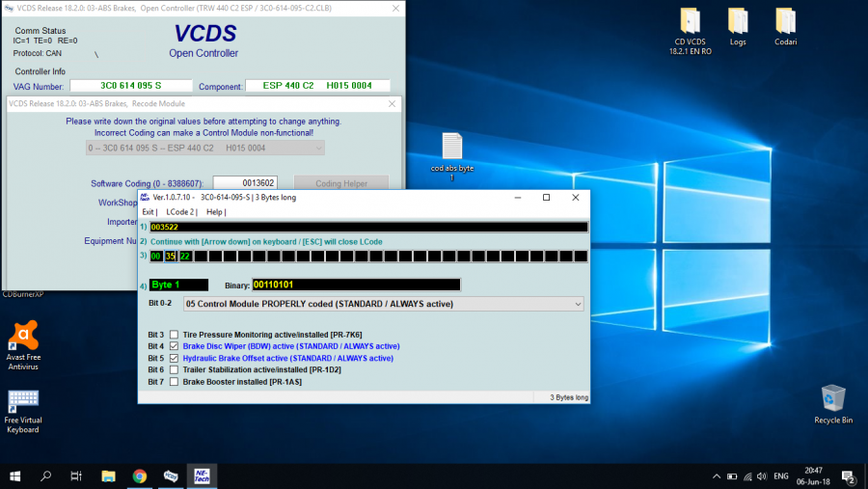Image resolution: width=868 pixels, height=489 pixels.
Task: Tick the Brake Booster installed Bit 7 checkbox
Action: (174, 382)
